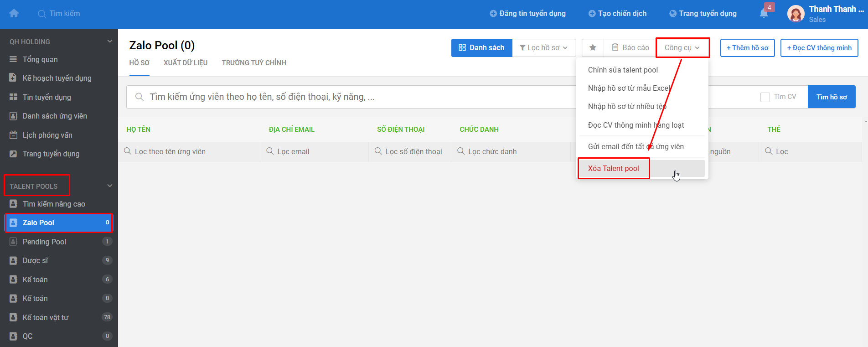Focus the top Tìm kiếm search box

pos(64,14)
